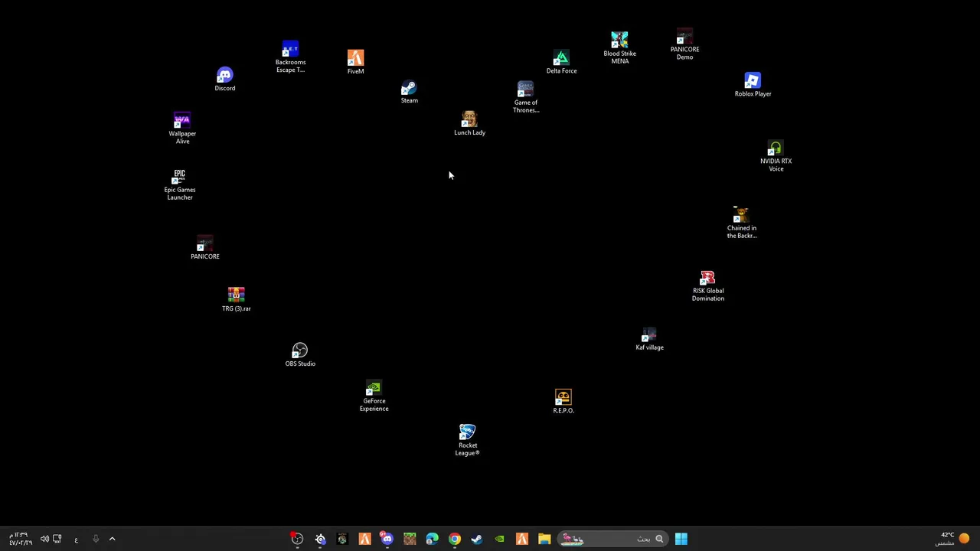
Task: Launch the Delta Force shortcut
Action: (561, 62)
